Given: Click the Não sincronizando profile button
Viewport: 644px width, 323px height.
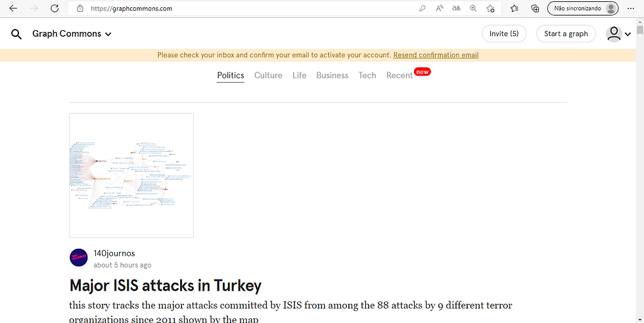Looking at the screenshot, I should coord(582,8).
